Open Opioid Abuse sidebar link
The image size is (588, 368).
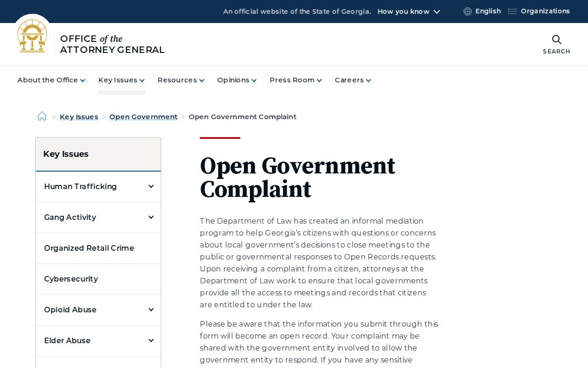(70, 310)
